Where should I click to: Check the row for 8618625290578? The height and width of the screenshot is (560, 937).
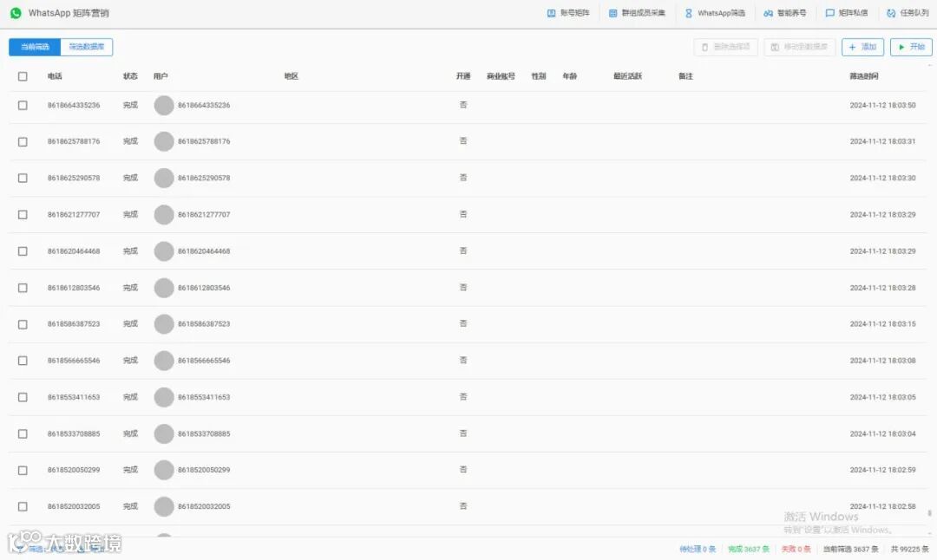(x=23, y=178)
